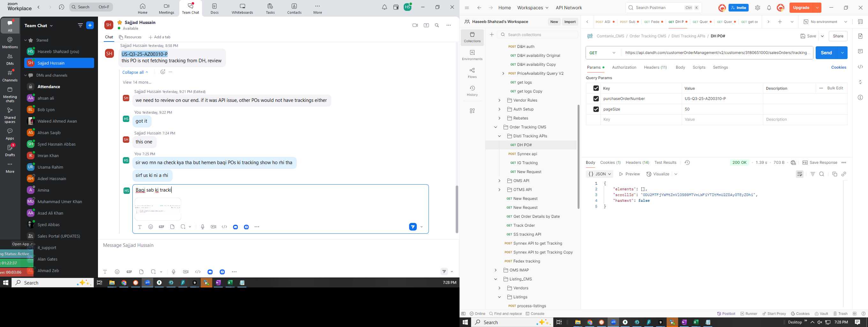
Task: Open Apps in the Zoom sidebar
Action: click(x=10, y=134)
